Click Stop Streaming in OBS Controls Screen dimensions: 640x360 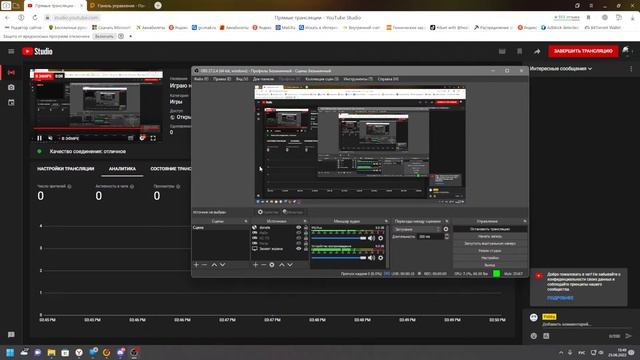(490, 229)
